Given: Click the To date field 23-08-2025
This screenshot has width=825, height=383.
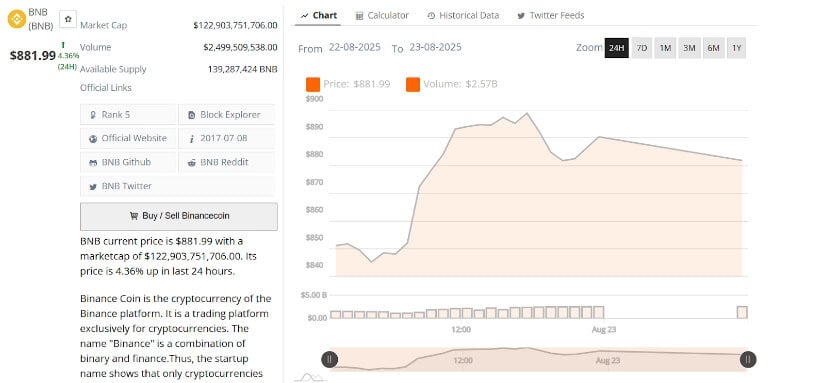Looking at the screenshot, I should [435, 47].
